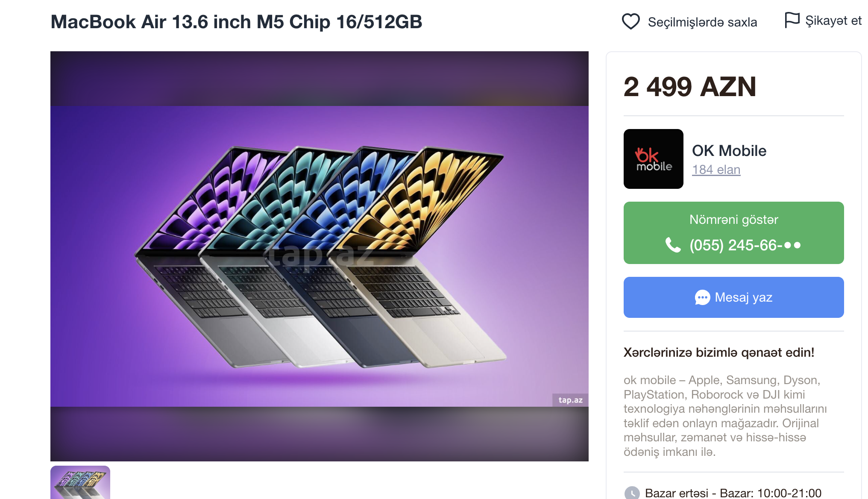This screenshot has width=868, height=499.
Task: Click the listing title MacBook Air 13.6 inch
Action: click(236, 22)
